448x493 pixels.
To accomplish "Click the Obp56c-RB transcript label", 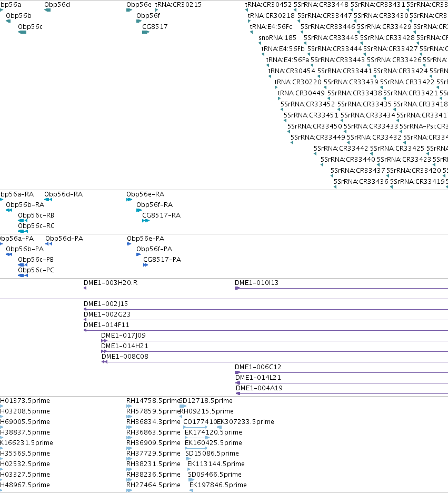I will pos(36,215).
